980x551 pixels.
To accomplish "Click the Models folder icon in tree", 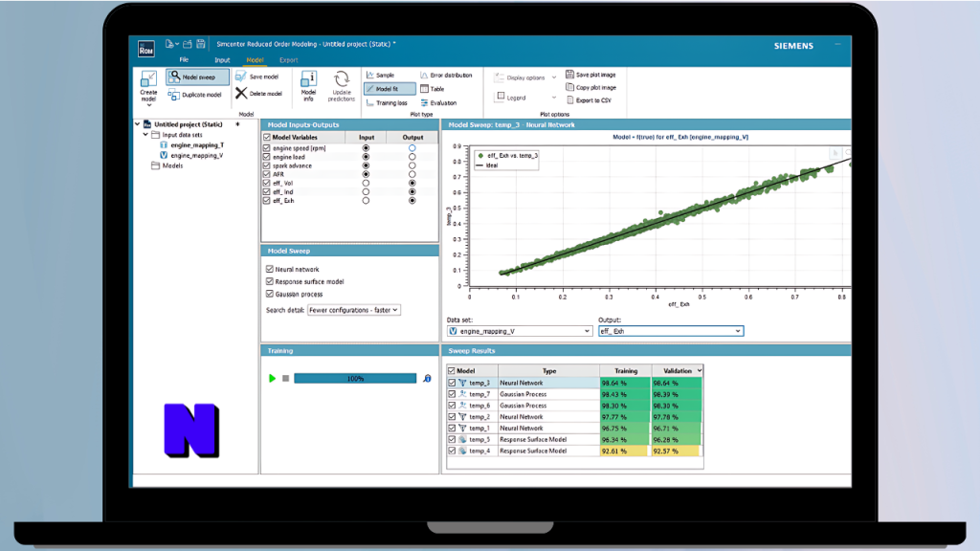I will tap(156, 165).
